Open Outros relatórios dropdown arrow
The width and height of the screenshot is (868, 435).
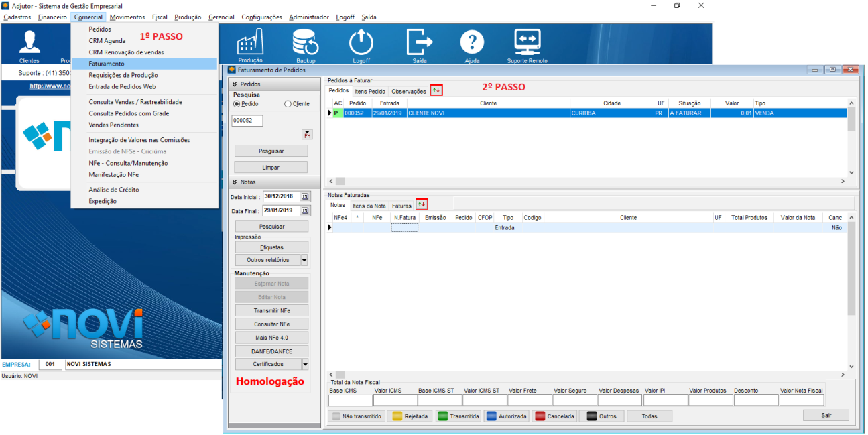[x=305, y=260]
